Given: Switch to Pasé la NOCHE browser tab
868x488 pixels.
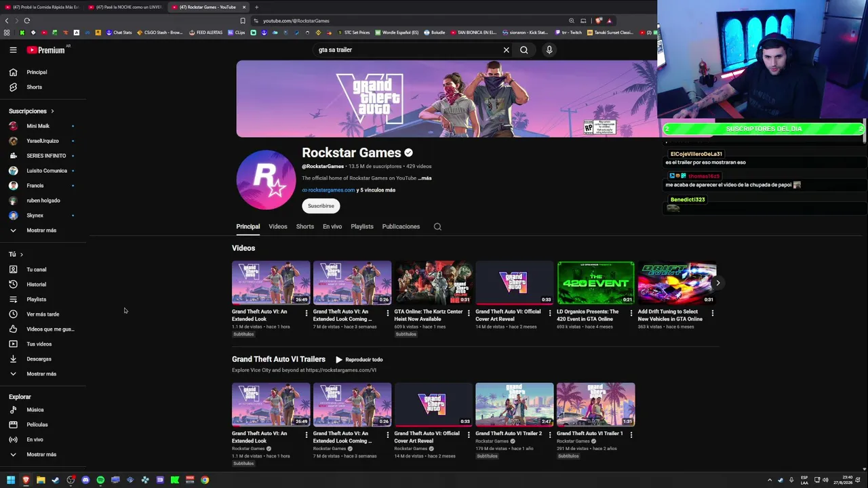Looking at the screenshot, I should pos(125,7).
